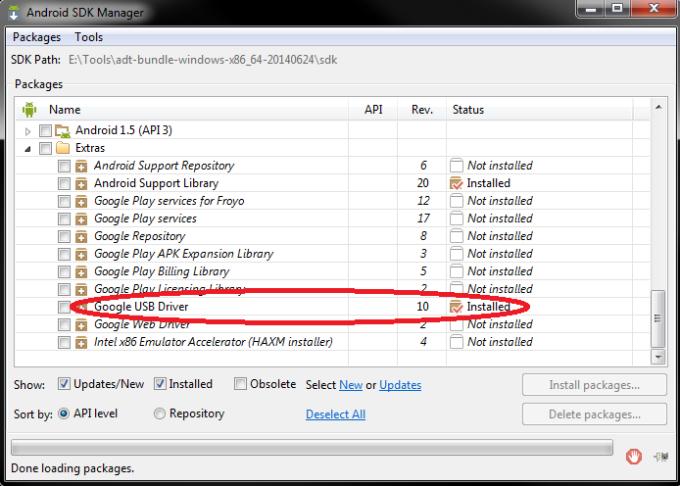The height and width of the screenshot is (486, 680).
Task: Toggle the Updates/New show filter
Action: click(x=64, y=384)
